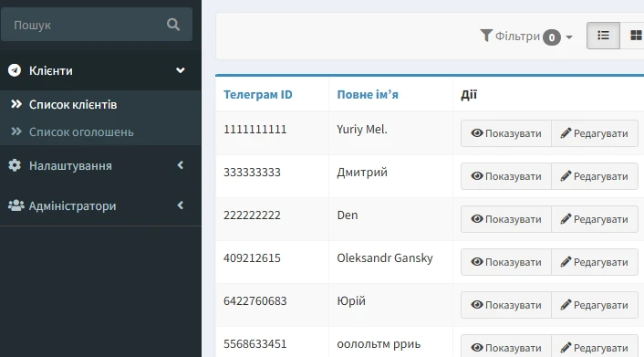Open the Адміністратори menu

coord(100,205)
